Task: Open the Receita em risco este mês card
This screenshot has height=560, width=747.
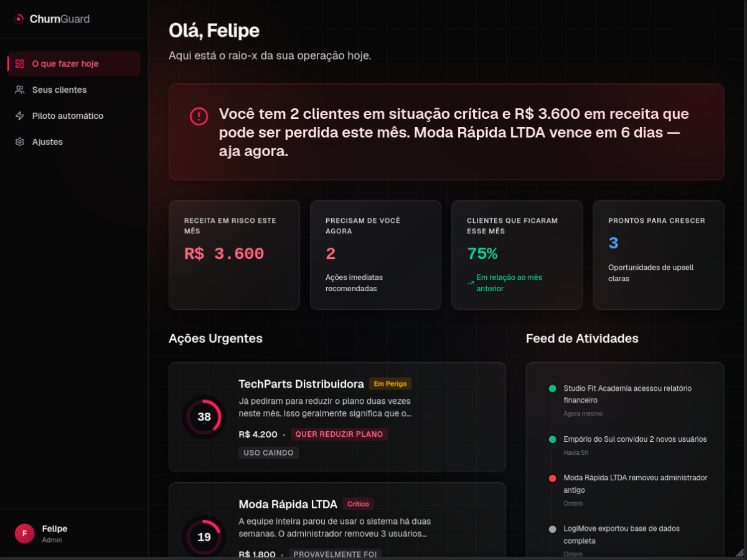Action: click(234, 255)
